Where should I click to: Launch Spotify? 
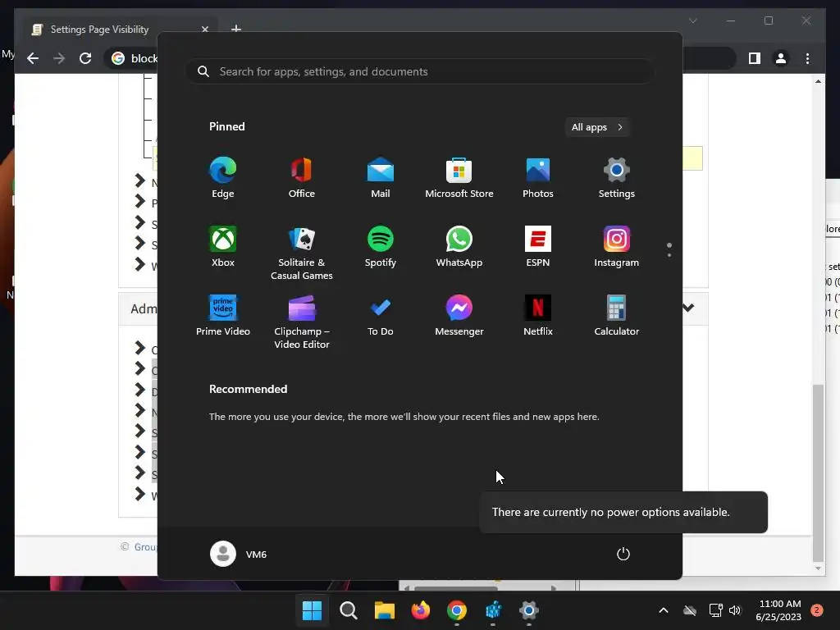[x=381, y=247]
